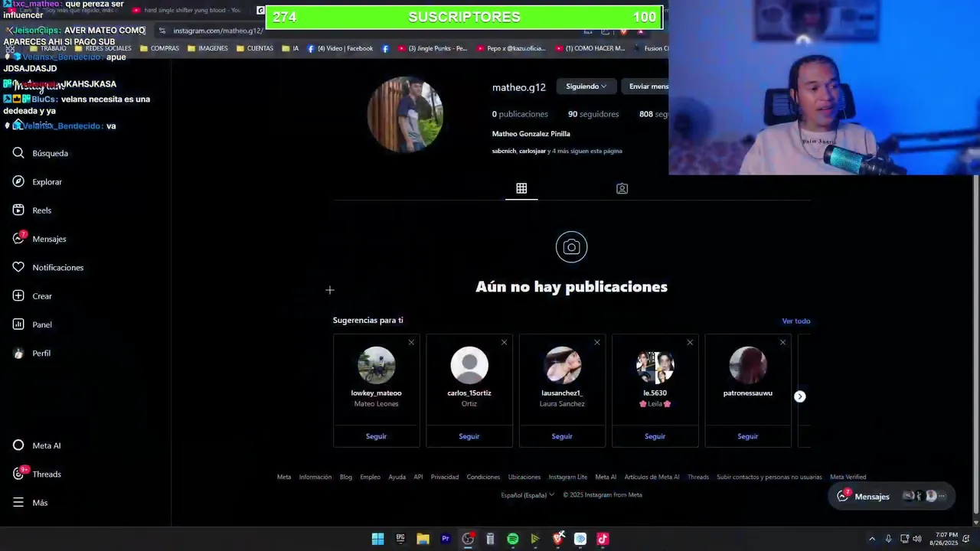
Task: Open floating Mensajes chat widget
Action: pos(891,496)
